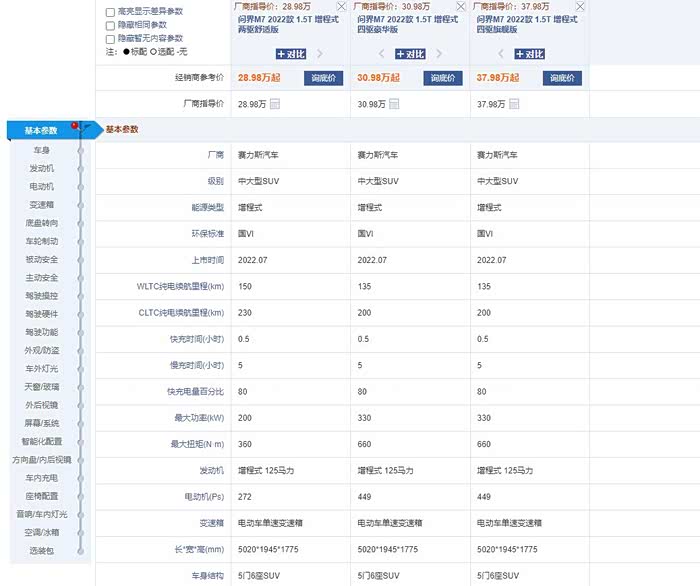Add 四驱旗舰版 to comparison via +对比
The image size is (700, 586).
530,54
